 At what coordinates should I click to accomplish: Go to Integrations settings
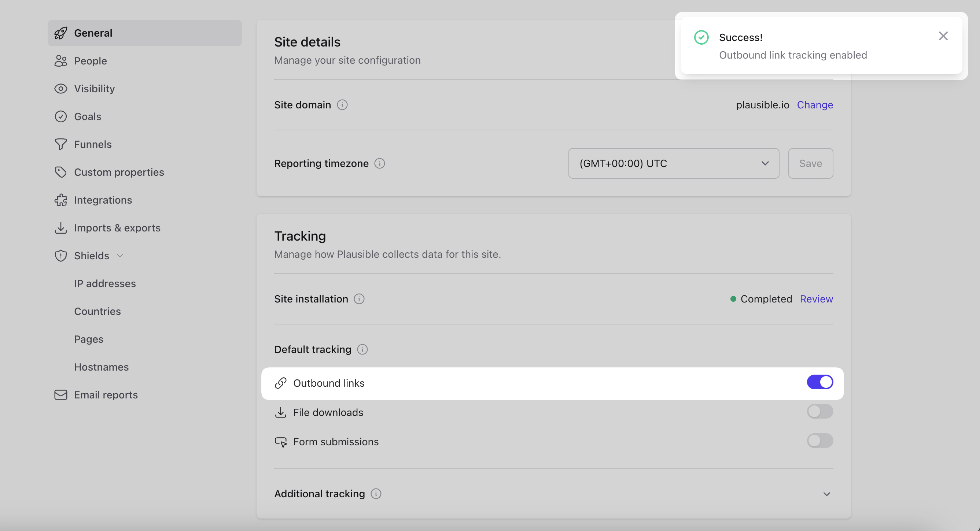[x=103, y=200]
